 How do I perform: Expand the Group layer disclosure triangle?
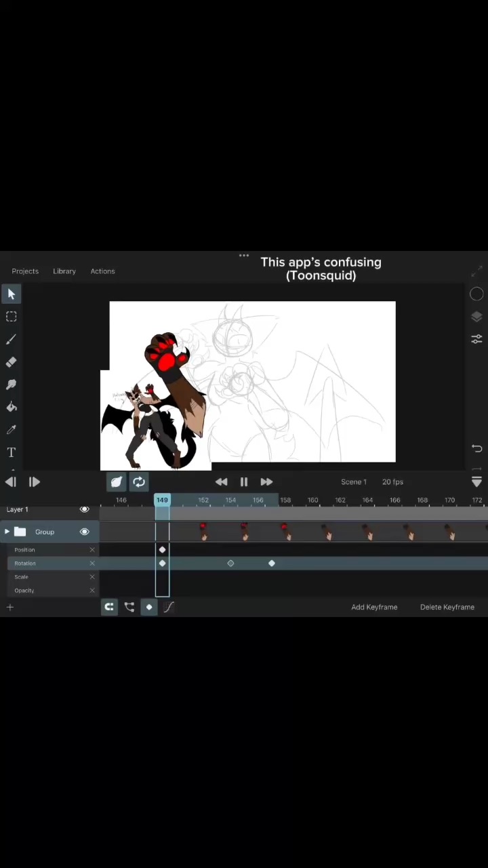[7, 532]
